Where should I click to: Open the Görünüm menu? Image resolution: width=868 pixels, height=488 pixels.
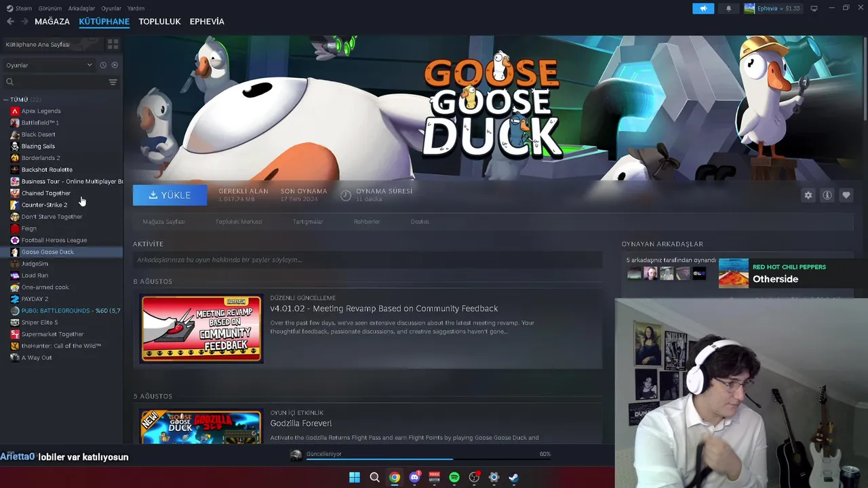click(x=50, y=8)
